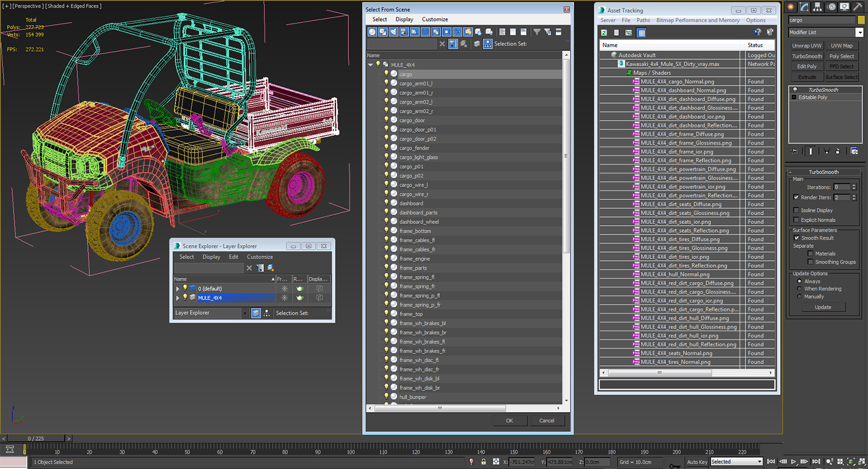Open the Modifier List dropdown
The width and height of the screenshot is (868, 469).
(x=859, y=32)
